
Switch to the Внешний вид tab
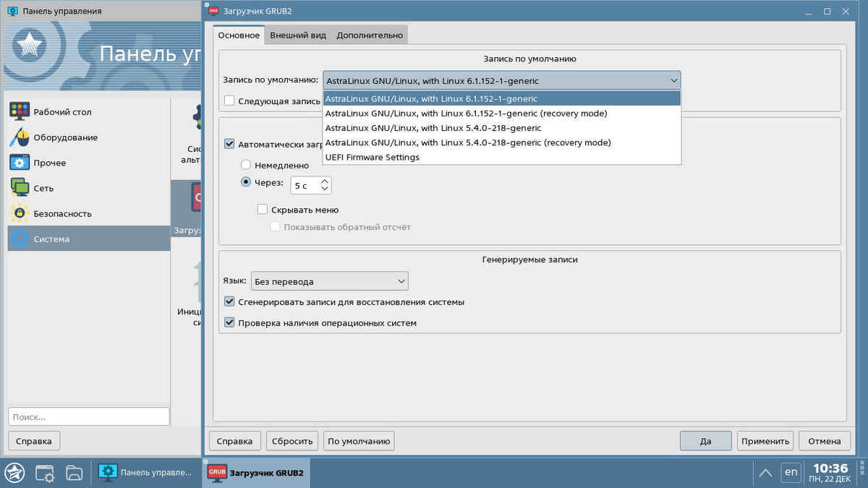click(298, 35)
